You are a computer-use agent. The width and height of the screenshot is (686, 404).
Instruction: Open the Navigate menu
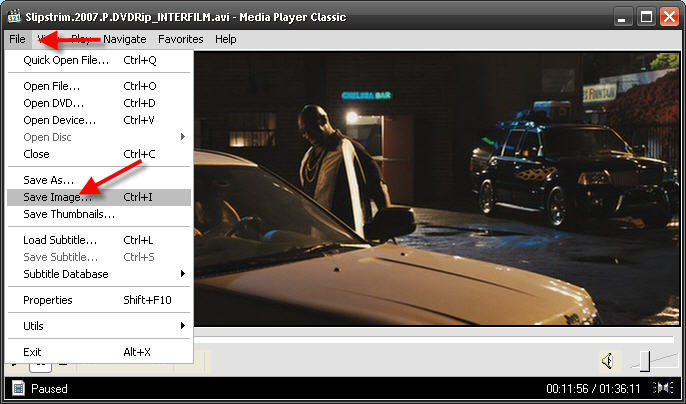tap(125, 39)
